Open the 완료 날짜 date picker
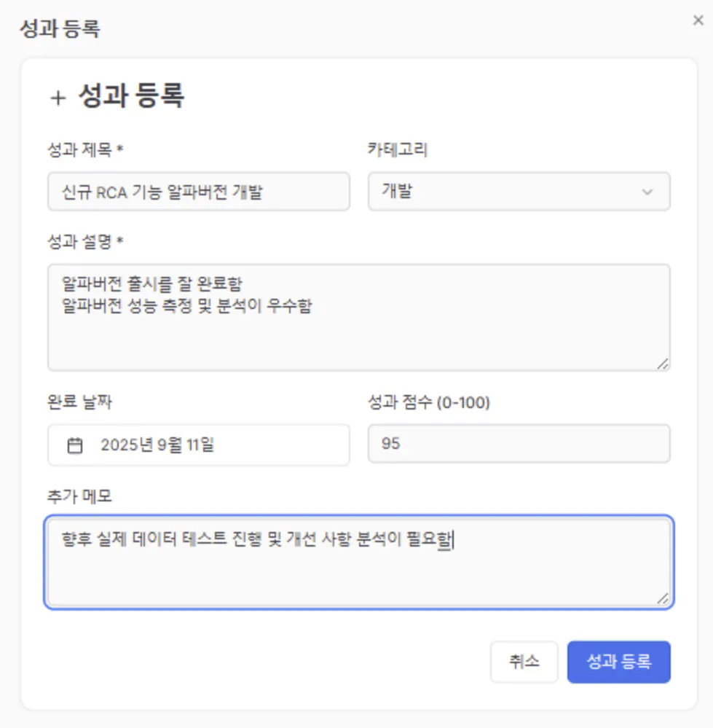This screenshot has width=713, height=728. [199, 445]
